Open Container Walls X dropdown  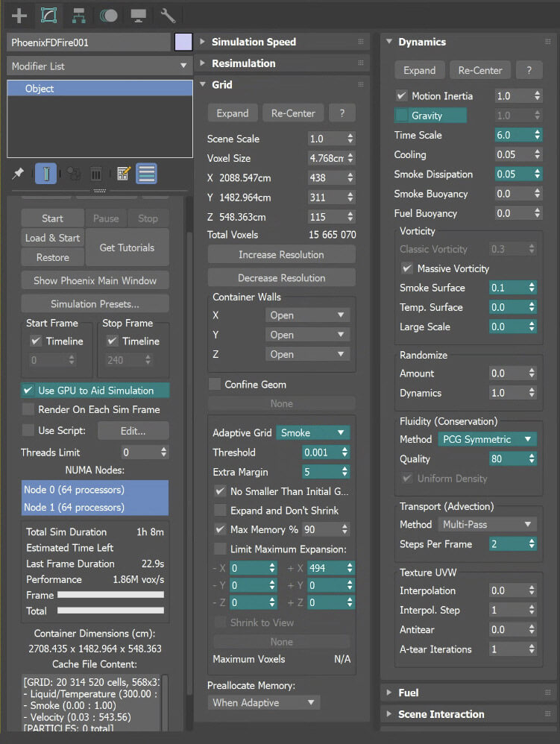tap(307, 315)
